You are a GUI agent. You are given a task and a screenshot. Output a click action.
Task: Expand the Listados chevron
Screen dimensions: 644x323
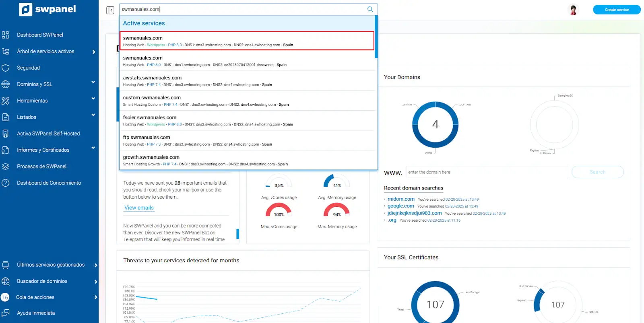pos(93,115)
